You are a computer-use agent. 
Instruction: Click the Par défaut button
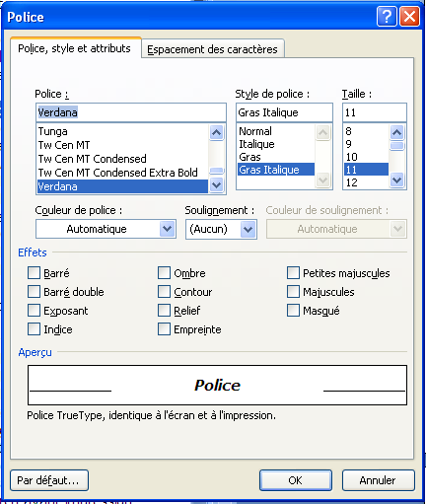coord(49,480)
